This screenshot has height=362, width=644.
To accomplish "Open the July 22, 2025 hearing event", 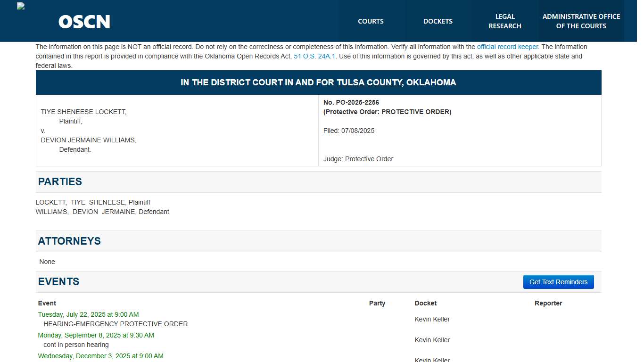I will point(88,314).
